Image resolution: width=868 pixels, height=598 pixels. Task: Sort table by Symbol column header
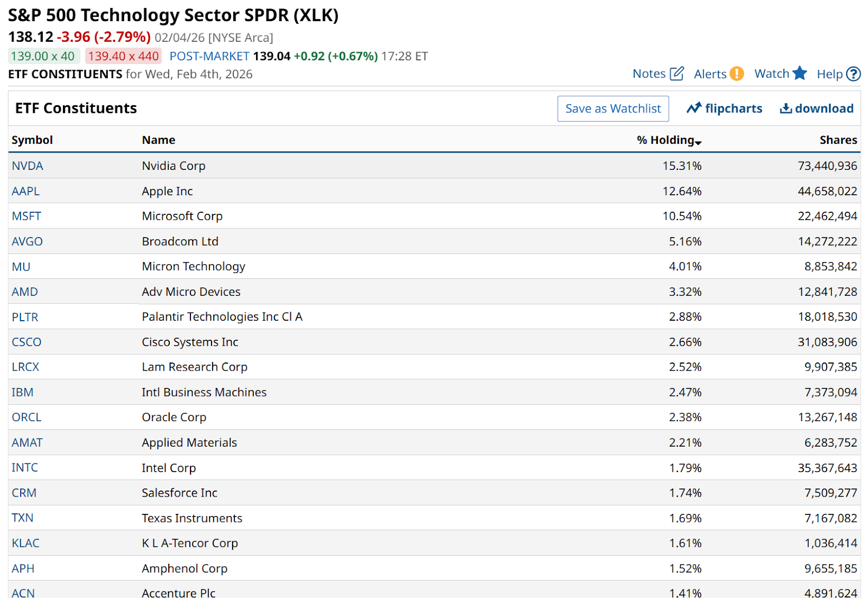(x=32, y=140)
